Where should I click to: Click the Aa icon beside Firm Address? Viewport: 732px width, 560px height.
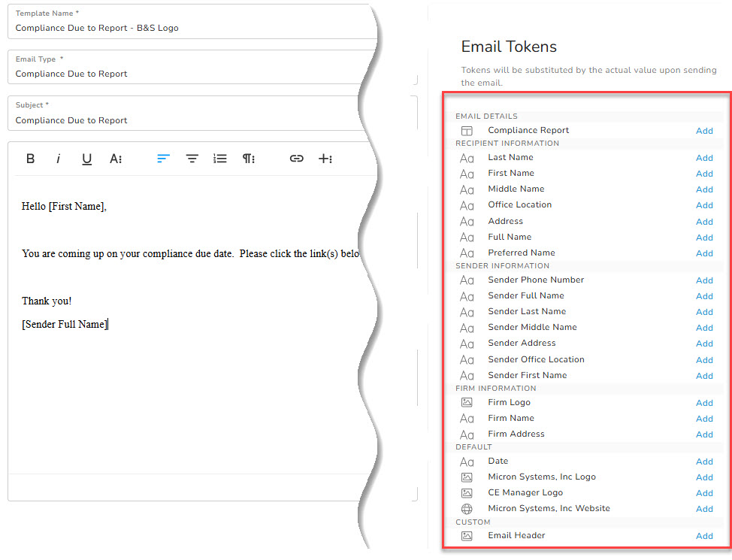[467, 434]
